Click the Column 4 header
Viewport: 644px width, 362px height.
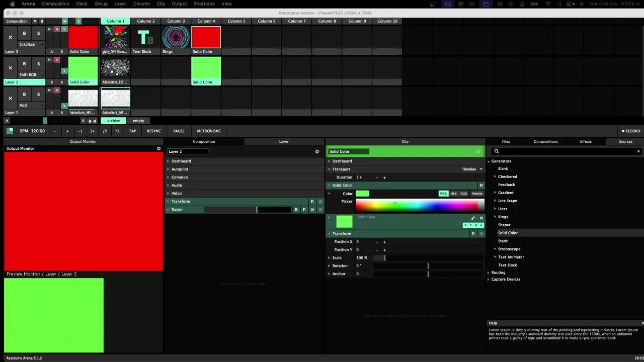click(206, 21)
